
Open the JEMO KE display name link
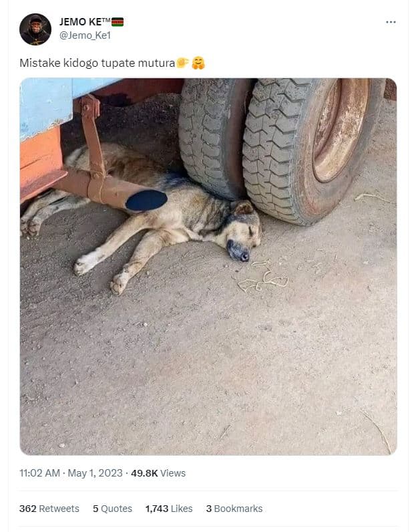point(84,22)
